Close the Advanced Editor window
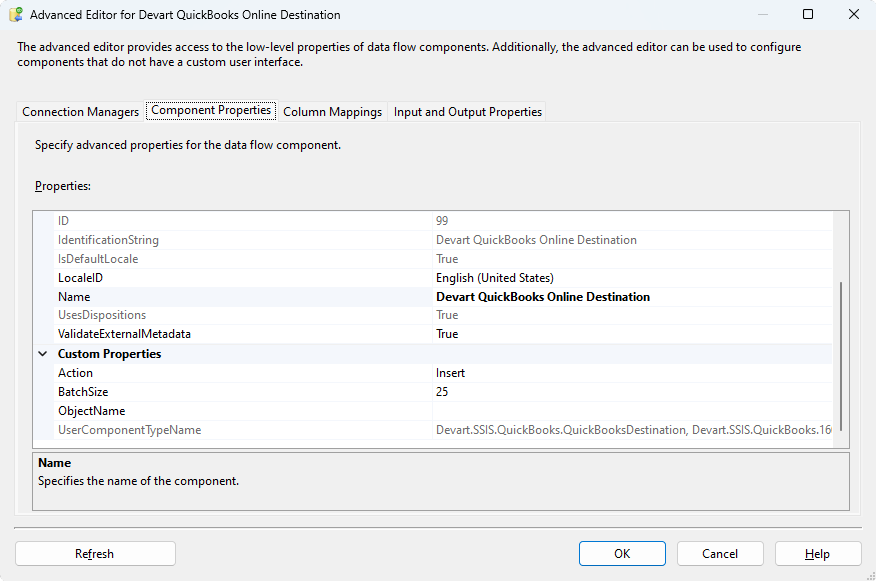876x581 pixels. [x=853, y=15]
